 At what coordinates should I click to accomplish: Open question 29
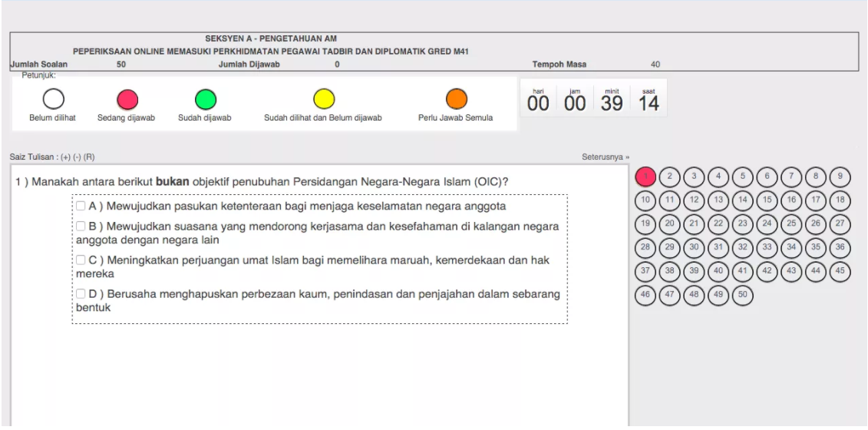[670, 248]
